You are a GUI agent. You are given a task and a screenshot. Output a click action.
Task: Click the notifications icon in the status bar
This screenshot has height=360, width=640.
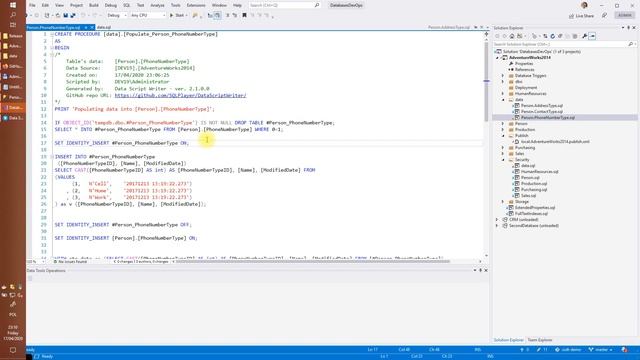click(624, 350)
